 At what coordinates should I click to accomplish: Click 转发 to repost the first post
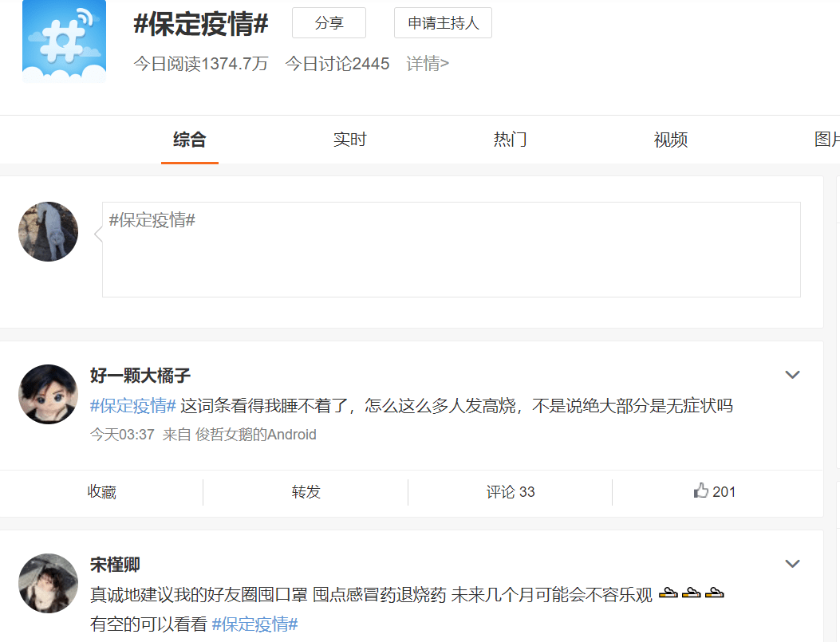(x=306, y=492)
